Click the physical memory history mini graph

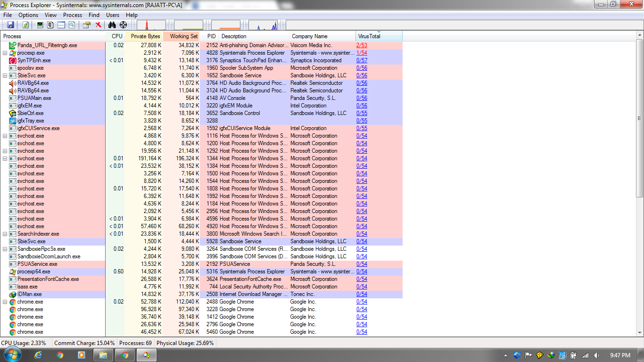(226, 25)
